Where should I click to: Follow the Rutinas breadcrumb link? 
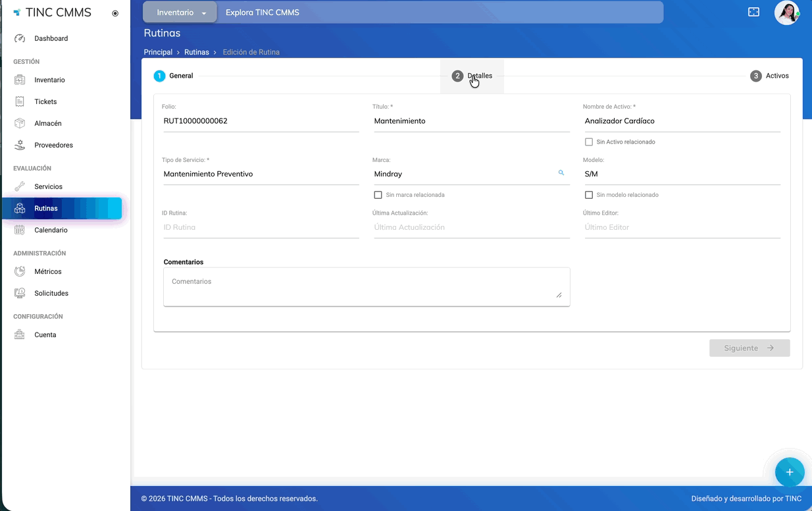[x=196, y=52]
